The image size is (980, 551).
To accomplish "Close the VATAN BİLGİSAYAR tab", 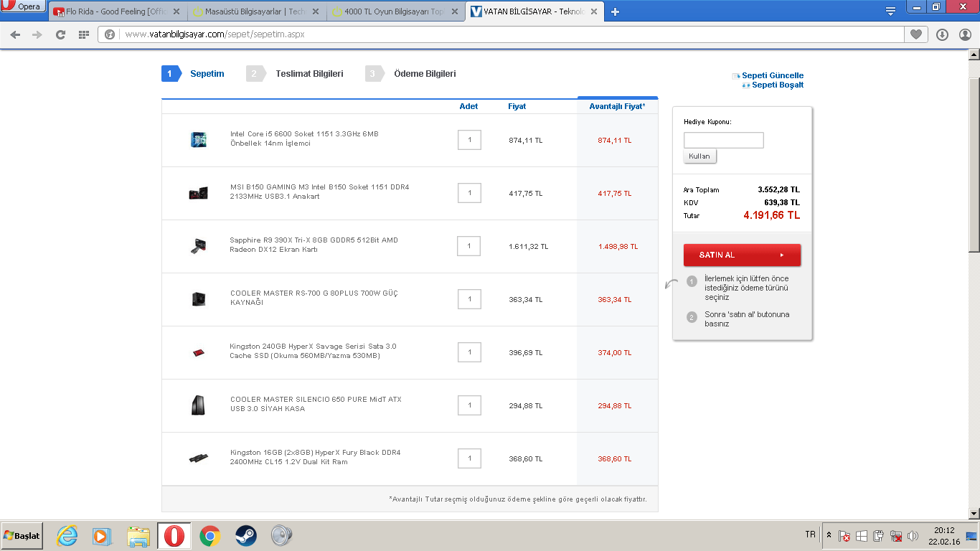I will click(594, 11).
